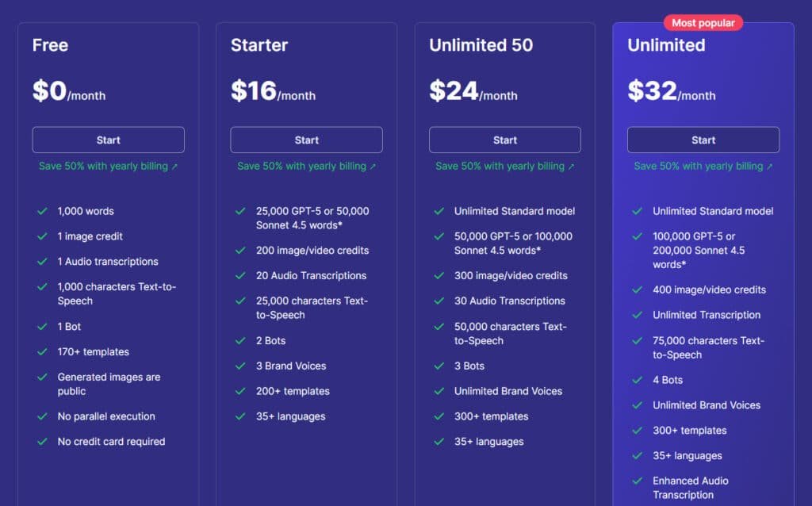Click the "Most popular" badge
Viewport: 812px width, 506px height.
(703, 23)
